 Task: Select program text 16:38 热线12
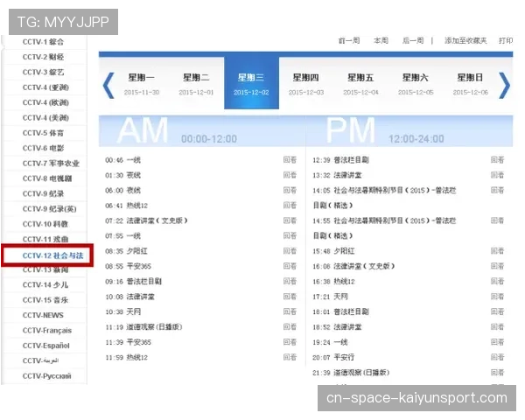point(333,282)
